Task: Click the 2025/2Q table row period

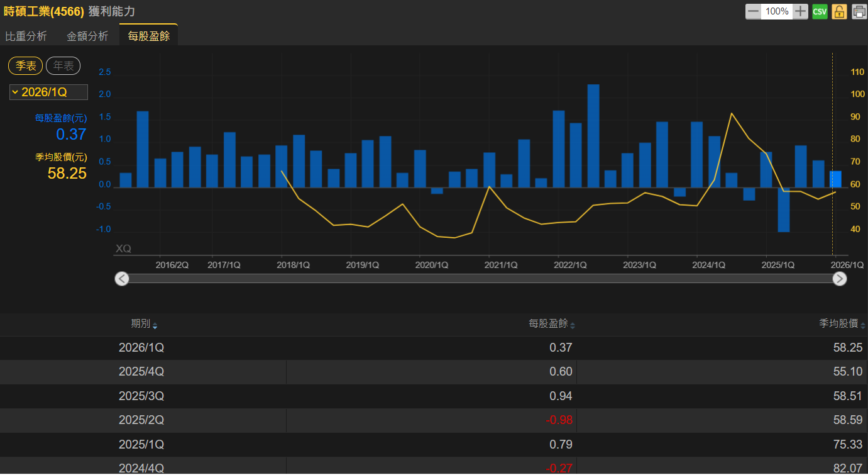Action: (141, 420)
